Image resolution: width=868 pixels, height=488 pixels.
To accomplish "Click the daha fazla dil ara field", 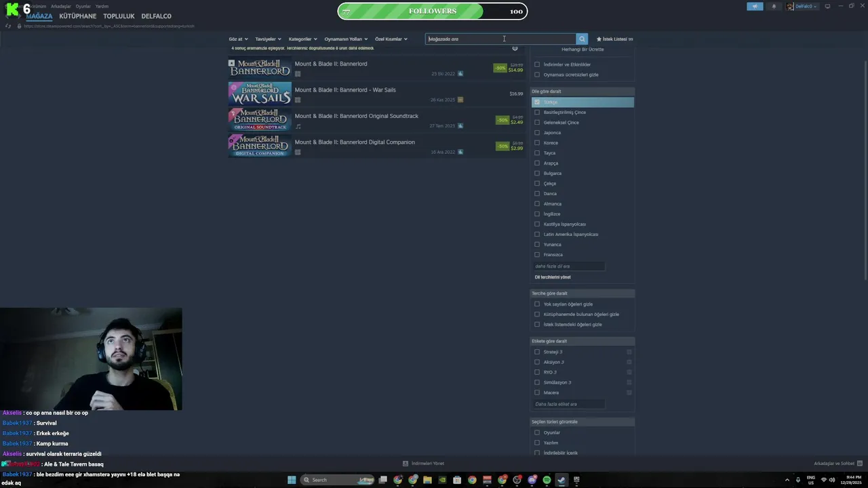I will tap(569, 266).
